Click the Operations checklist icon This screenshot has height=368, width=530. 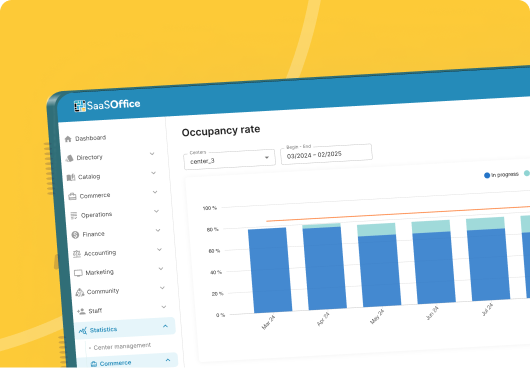(74, 216)
